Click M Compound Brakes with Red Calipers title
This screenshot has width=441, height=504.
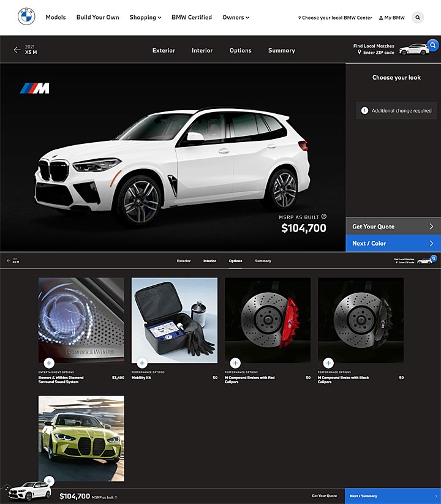[250, 380]
